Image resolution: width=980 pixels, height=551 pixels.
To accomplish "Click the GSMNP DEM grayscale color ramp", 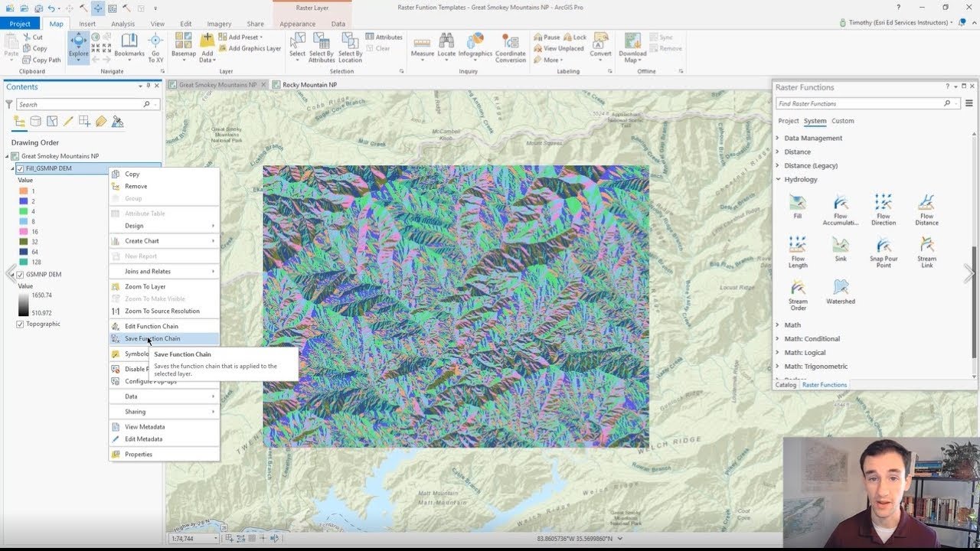I will [x=23, y=304].
